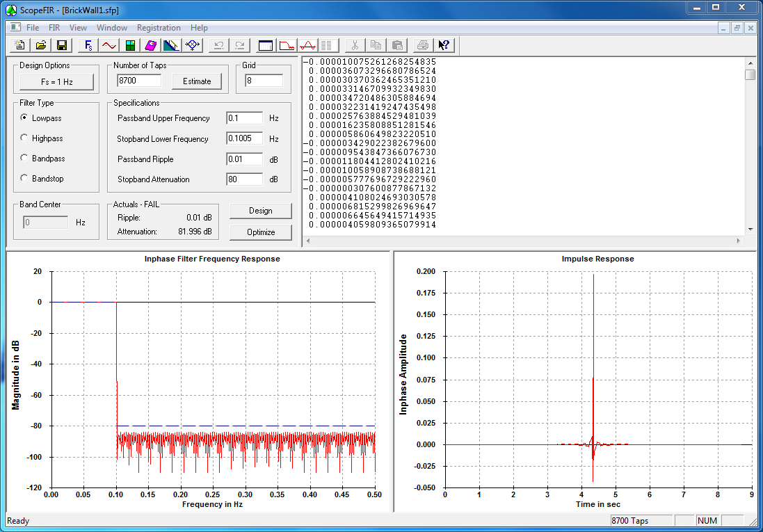Click the Fs = 1 Hz button
Screen dimensions: 763x532
click(56, 81)
